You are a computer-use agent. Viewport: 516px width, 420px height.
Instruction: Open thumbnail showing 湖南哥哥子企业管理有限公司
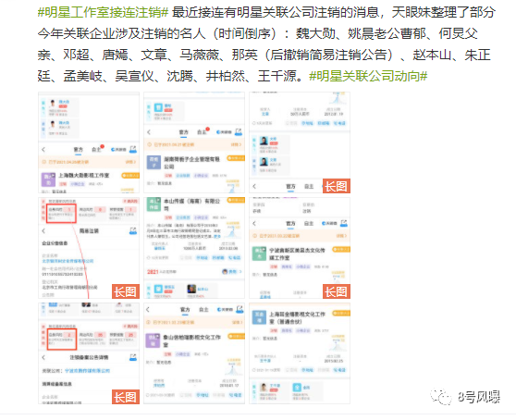[x=194, y=142]
